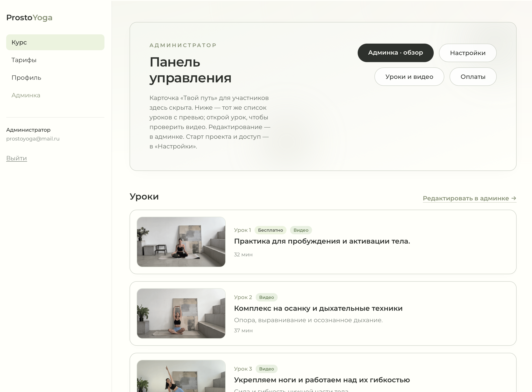The width and height of the screenshot is (532, 392).
Task: Click the Выйти logout link
Action: click(x=17, y=158)
